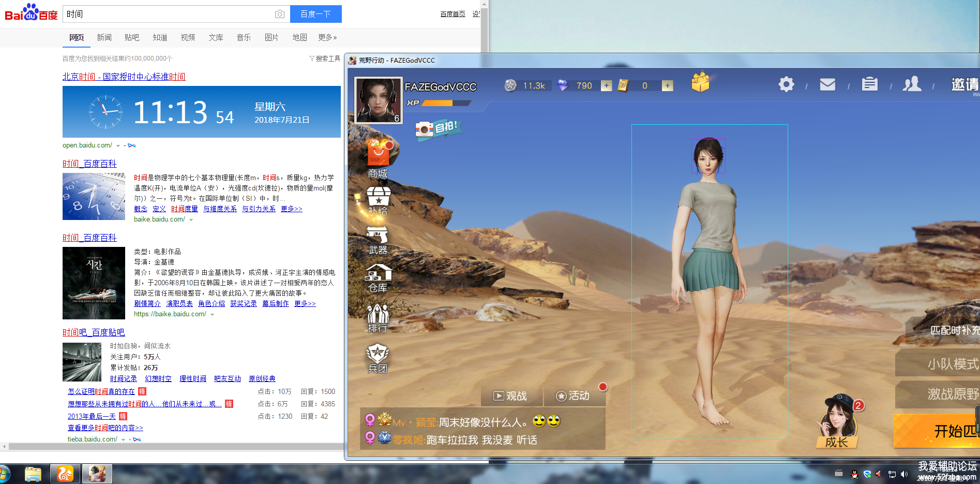Viewport: 980px width, 484px height.
Task: Click the 小队模式 squad mode button
Action: point(938,364)
